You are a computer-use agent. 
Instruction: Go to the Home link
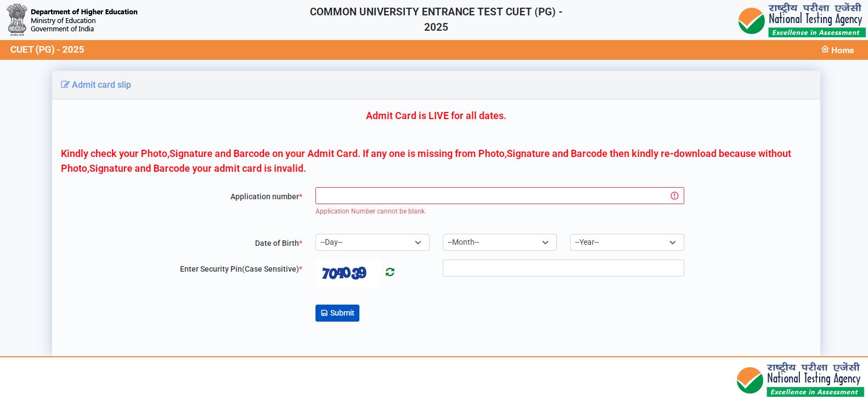click(x=842, y=50)
